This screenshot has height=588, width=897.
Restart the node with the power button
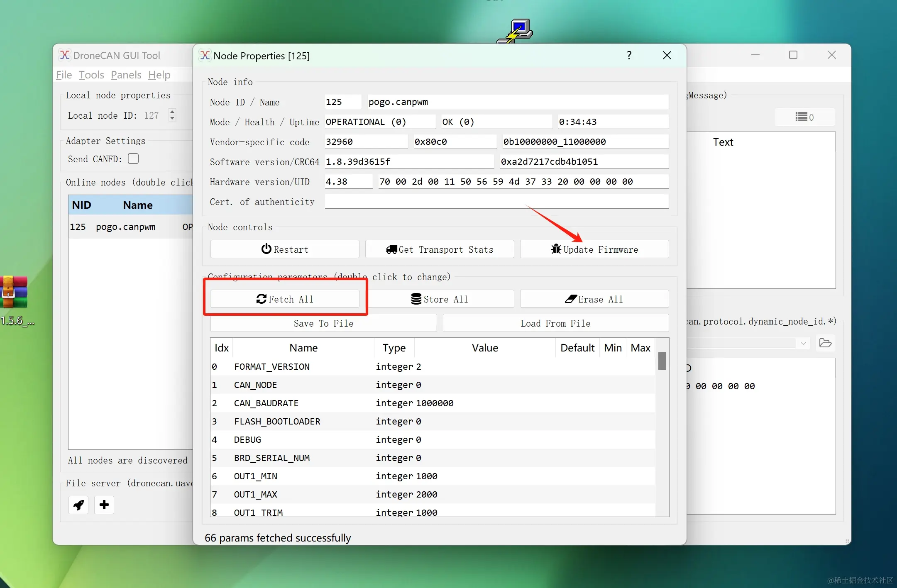pyautogui.click(x=285, y=249)
